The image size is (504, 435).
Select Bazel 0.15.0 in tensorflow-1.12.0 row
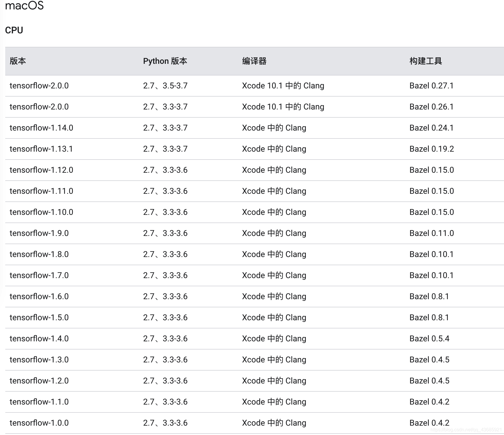point(432,170)
